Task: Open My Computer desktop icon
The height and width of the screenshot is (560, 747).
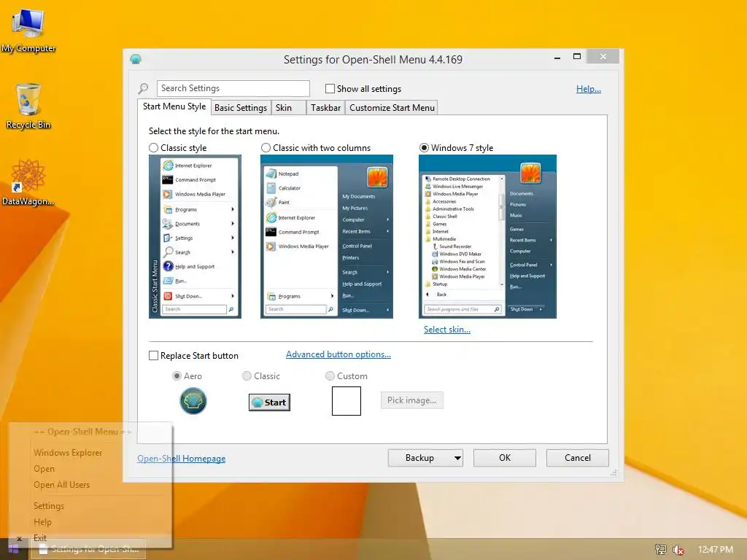Action: coord(28,29)
